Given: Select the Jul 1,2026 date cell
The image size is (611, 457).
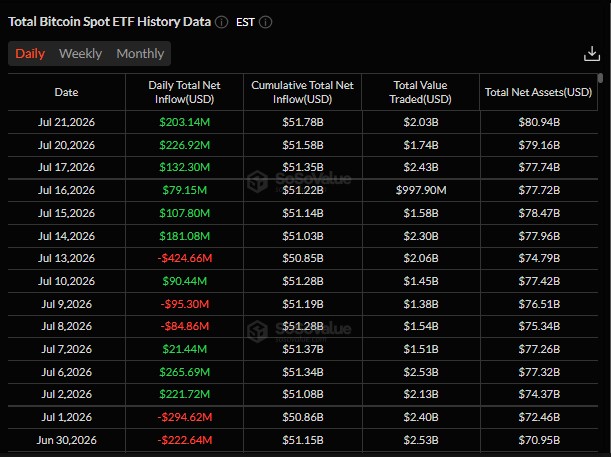Looking at the screenshot, I should coord(67,417).
